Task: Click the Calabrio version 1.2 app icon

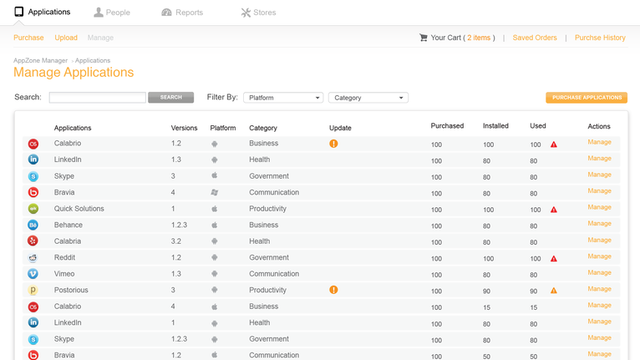Action: [33, 144]
